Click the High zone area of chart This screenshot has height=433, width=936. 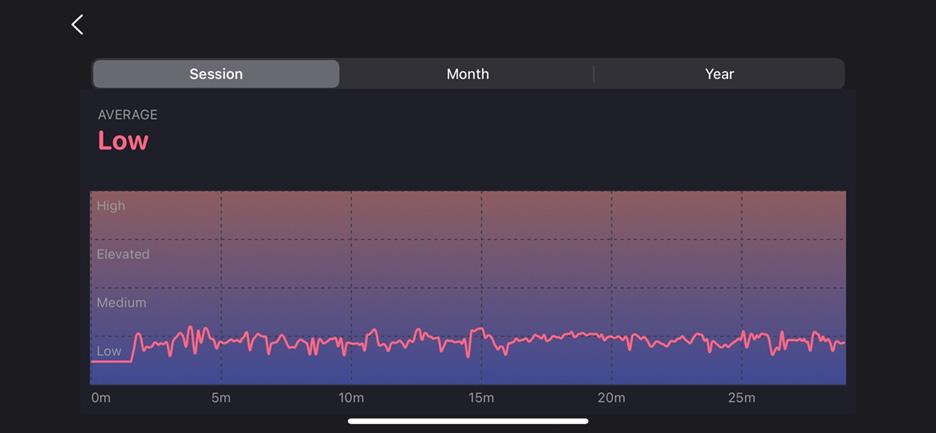pos(468,216)
